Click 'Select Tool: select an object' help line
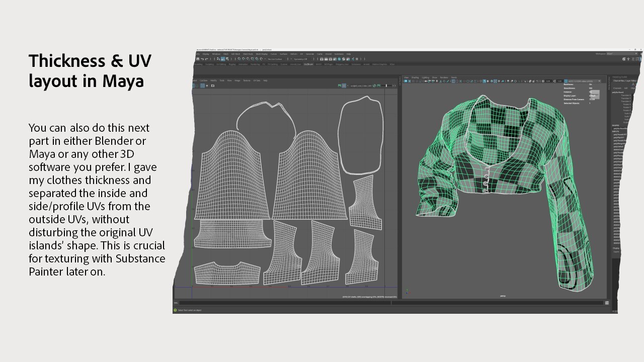 tap(190, 310)
